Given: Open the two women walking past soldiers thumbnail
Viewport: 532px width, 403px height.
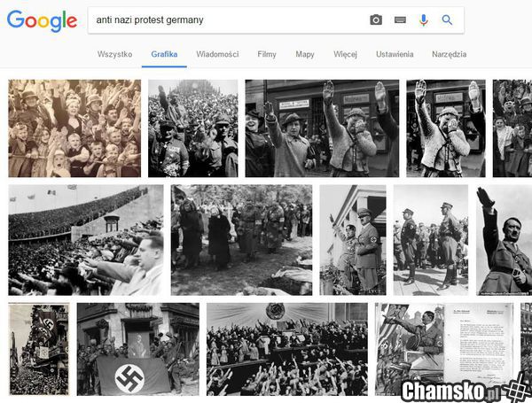Looking at the screenshot, I should point(241,240).
